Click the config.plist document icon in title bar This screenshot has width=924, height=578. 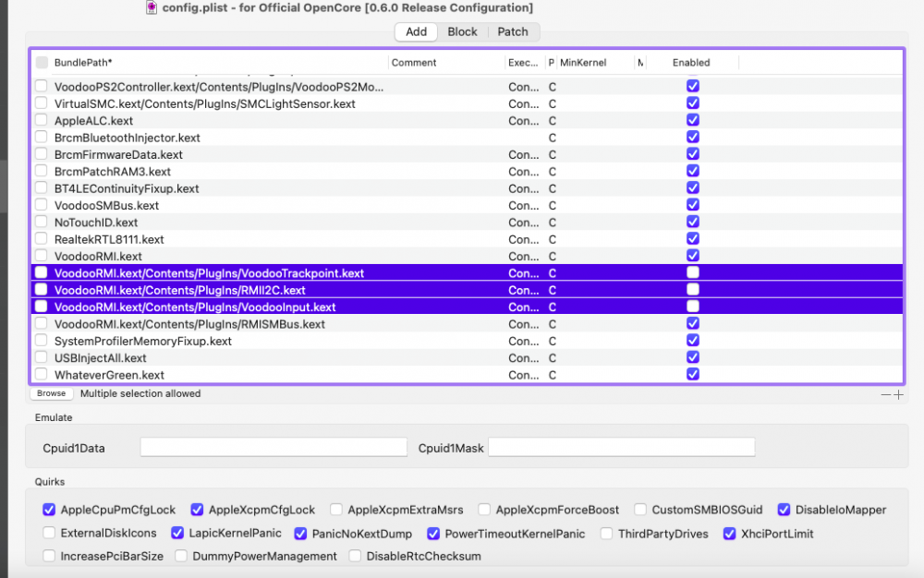pos(152,7)
